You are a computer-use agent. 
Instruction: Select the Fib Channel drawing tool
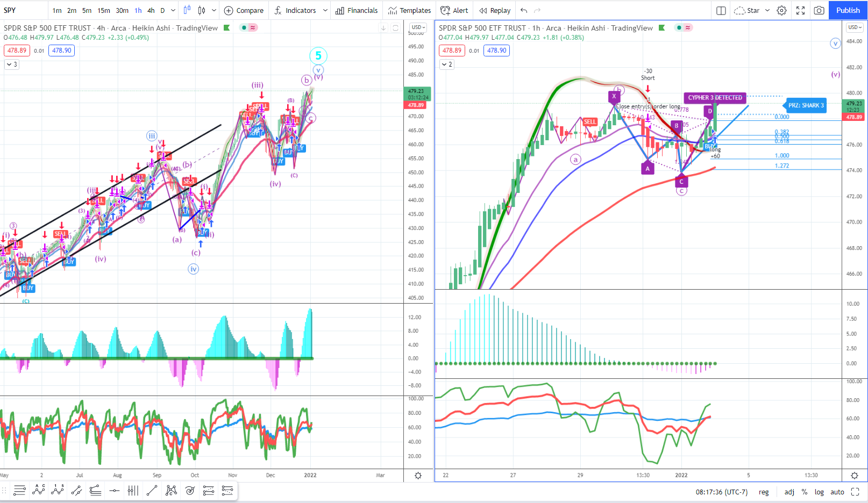click(227, 490)
